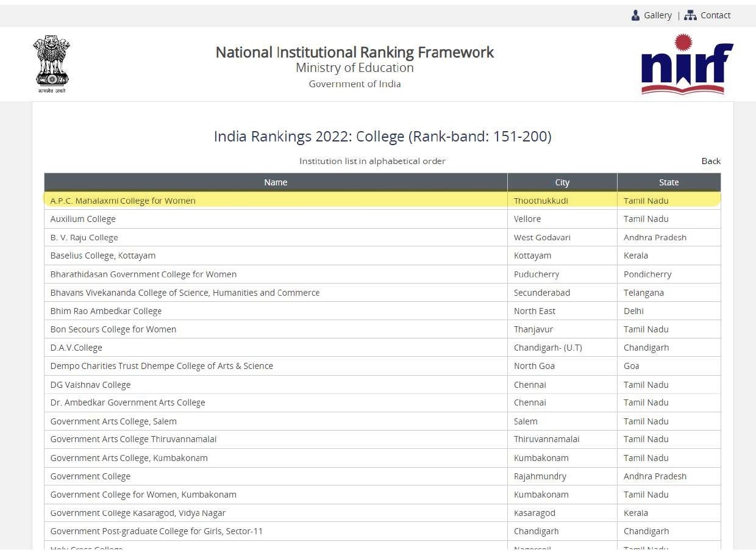This screenshot has height=558, width=756.
Task: Click the Gallery person icon
Action: (635, 15)
